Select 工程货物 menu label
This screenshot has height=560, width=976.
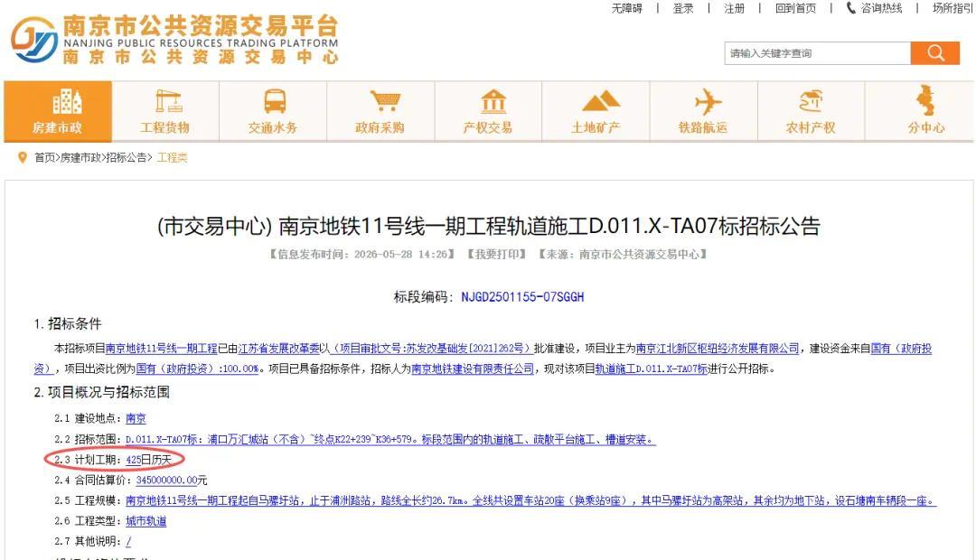coord(165,127)
